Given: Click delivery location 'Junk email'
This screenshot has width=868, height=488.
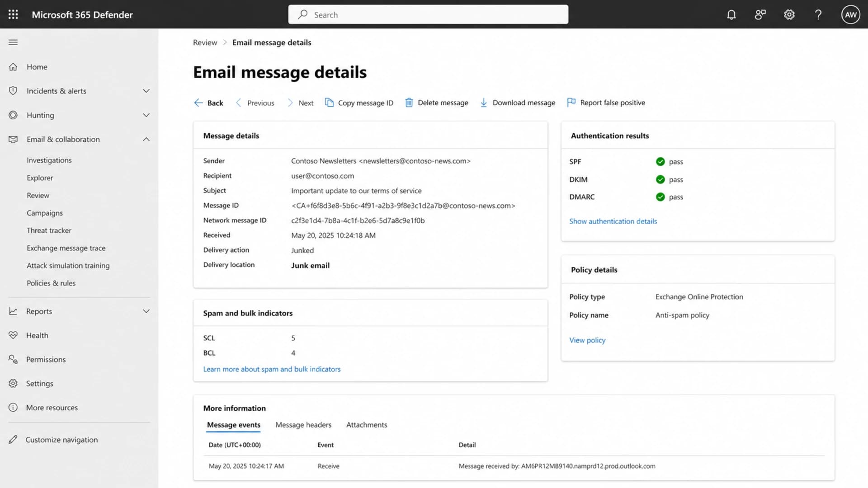Looking at the screenshot, I should click(310, 266).
